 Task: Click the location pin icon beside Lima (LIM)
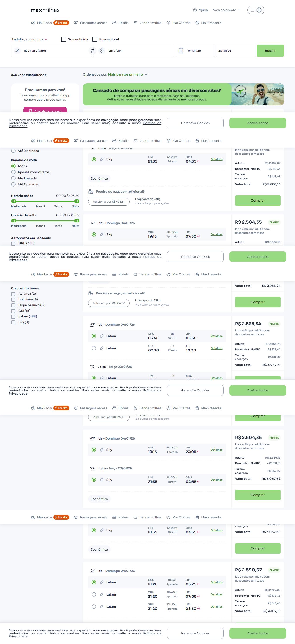coord(102,51)
